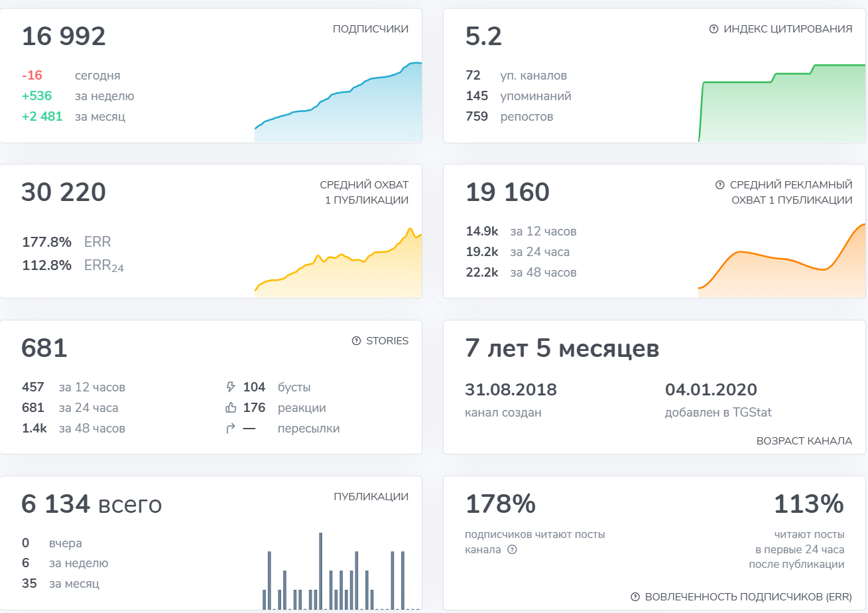Click the thumbs-up reactions icon

[231, 408]
